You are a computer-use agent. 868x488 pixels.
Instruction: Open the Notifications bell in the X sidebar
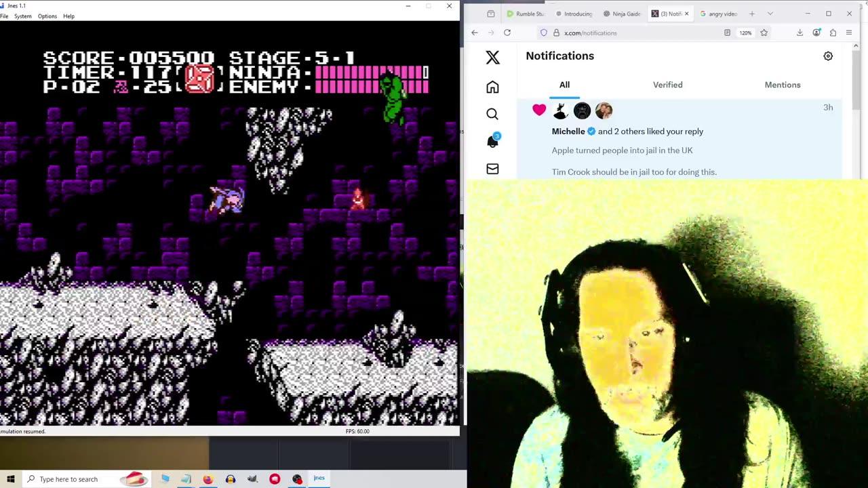492,141
